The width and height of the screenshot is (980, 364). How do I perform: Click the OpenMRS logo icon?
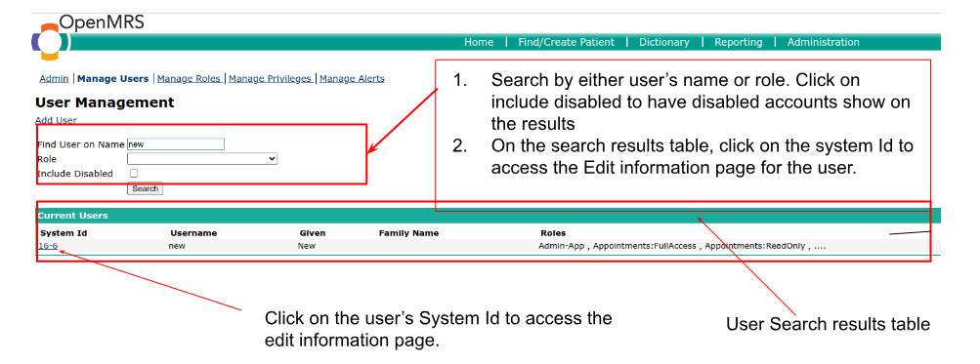[x=50, y=42]
